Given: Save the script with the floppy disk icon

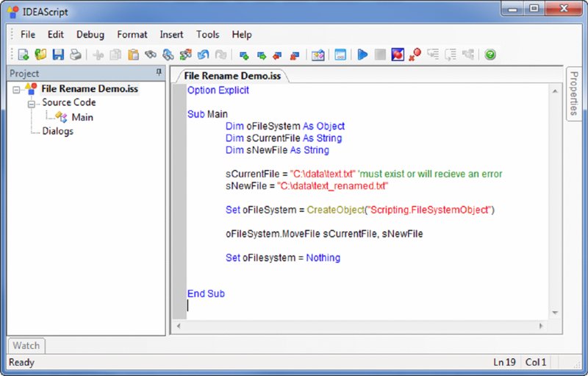Looking at the screenshot, I should tap(58, 54).
